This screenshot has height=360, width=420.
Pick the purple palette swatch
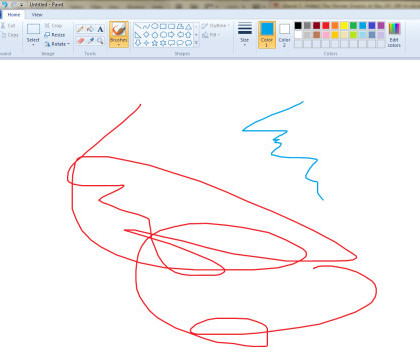(381, 25)
